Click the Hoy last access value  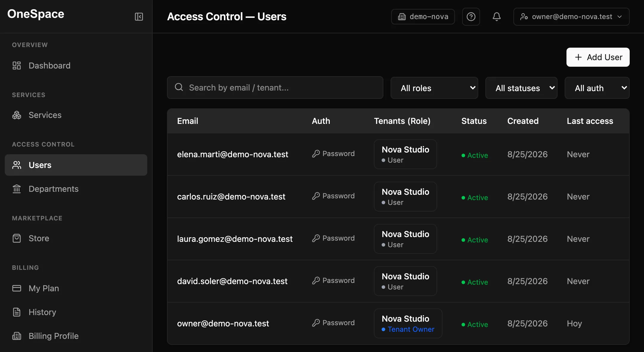coord(574,323)
